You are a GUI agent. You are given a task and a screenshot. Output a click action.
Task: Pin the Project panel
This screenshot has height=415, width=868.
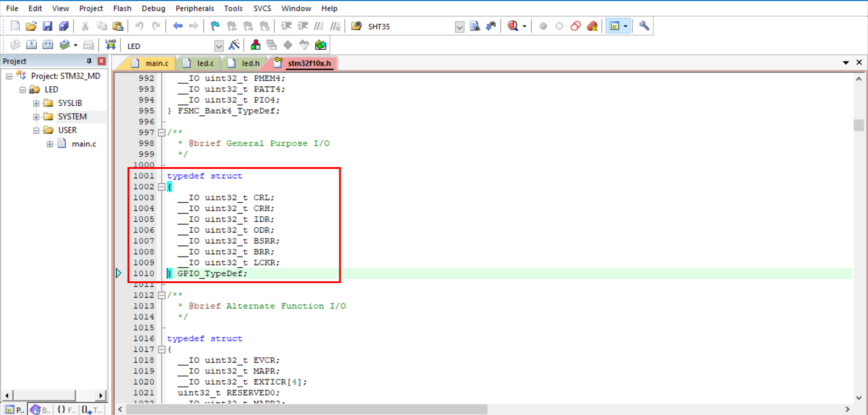tap(89, 61)
